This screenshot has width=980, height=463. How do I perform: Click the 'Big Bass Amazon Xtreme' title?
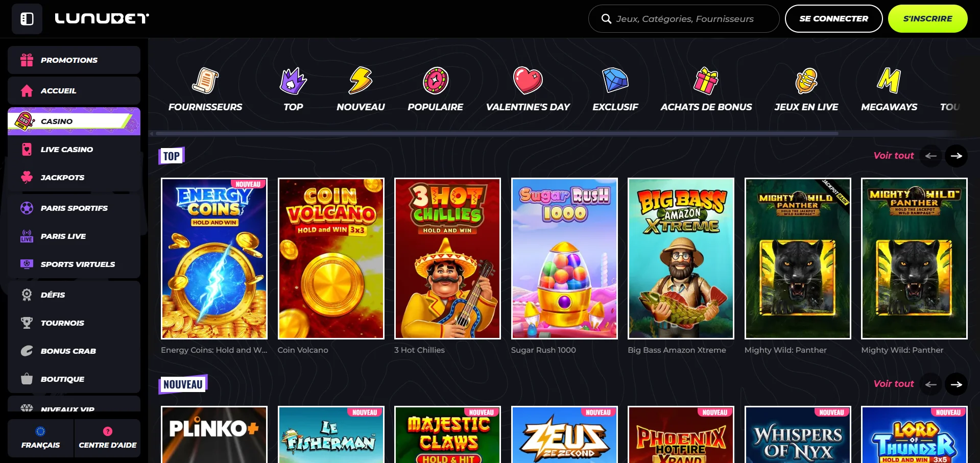coord(677,350)
